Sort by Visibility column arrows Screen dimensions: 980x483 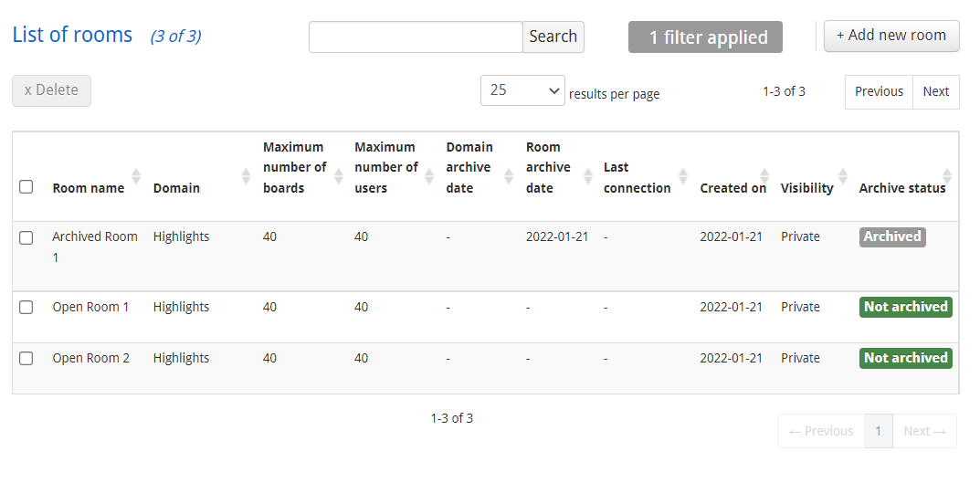tap(843, 177)
